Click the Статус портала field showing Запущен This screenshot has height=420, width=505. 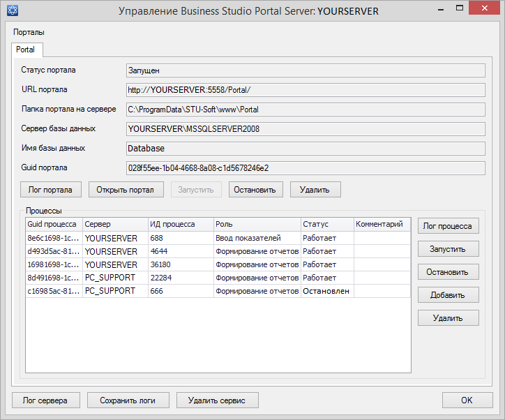[x=306, y=70]
